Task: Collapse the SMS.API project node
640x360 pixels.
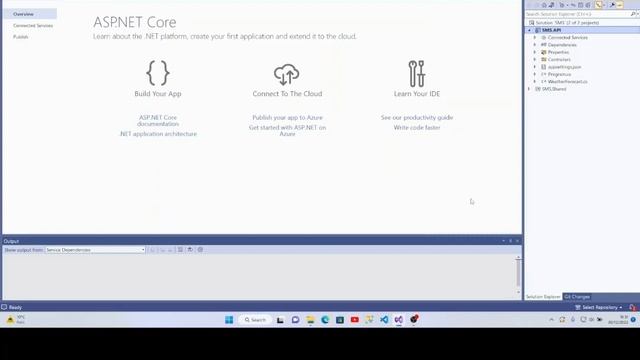Action: (x=529, y=30)
